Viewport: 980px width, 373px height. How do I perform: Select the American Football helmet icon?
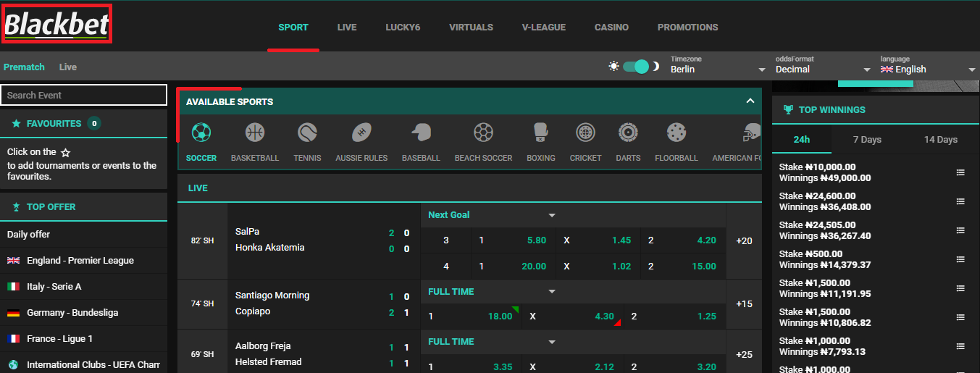point(753,133)
